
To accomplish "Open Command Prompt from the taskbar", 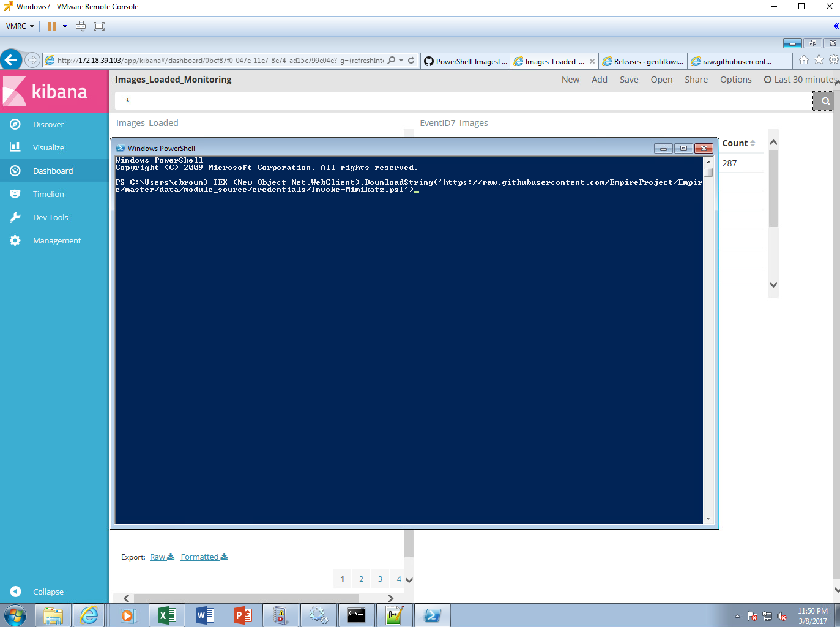I will 356,615.
